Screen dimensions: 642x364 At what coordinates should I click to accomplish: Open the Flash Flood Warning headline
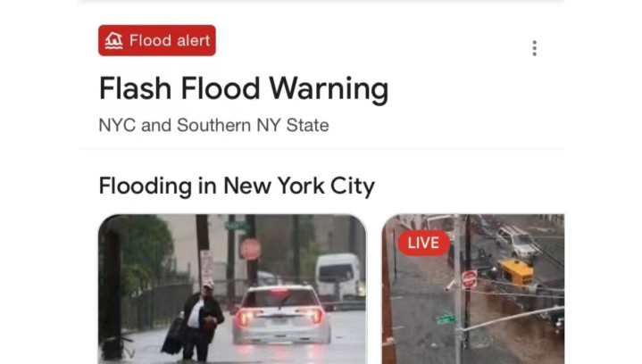tap(244, 88)
